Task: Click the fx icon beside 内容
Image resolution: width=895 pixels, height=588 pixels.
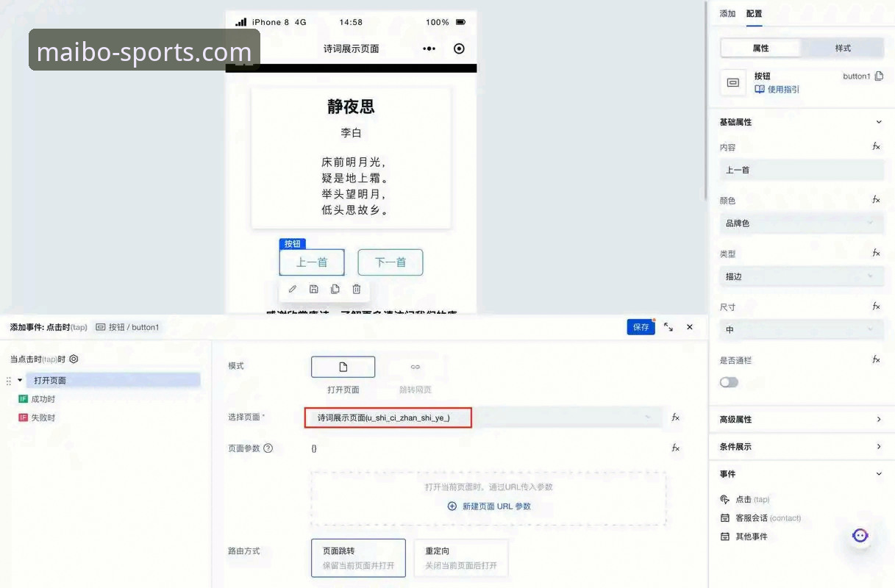Action: click(x=876, y=147)
